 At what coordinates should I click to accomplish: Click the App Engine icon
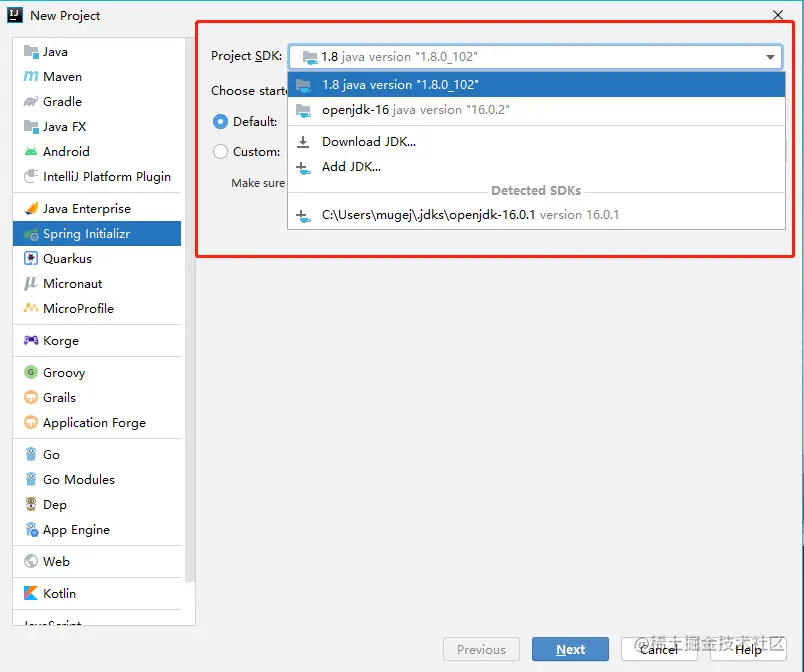tap(31, 530)
